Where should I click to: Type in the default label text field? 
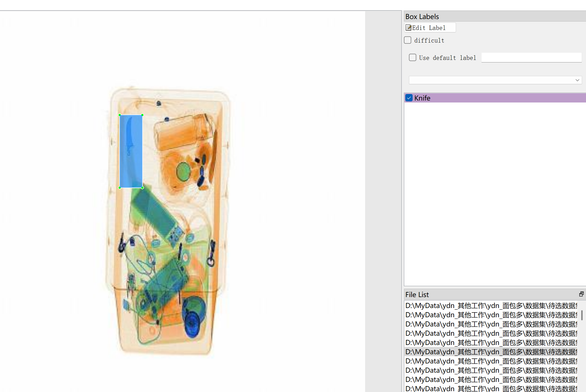(531, 58)
